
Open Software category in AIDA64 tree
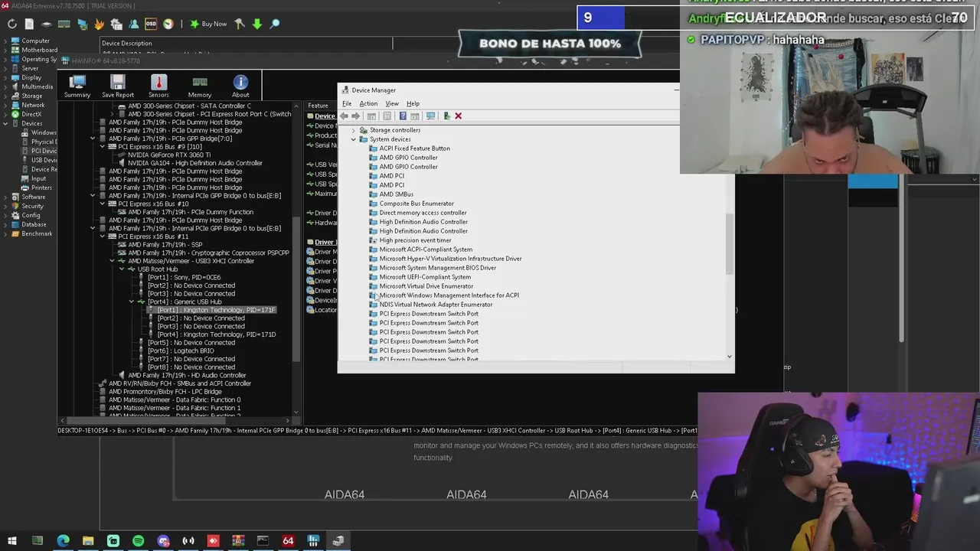tap(33, 197)
